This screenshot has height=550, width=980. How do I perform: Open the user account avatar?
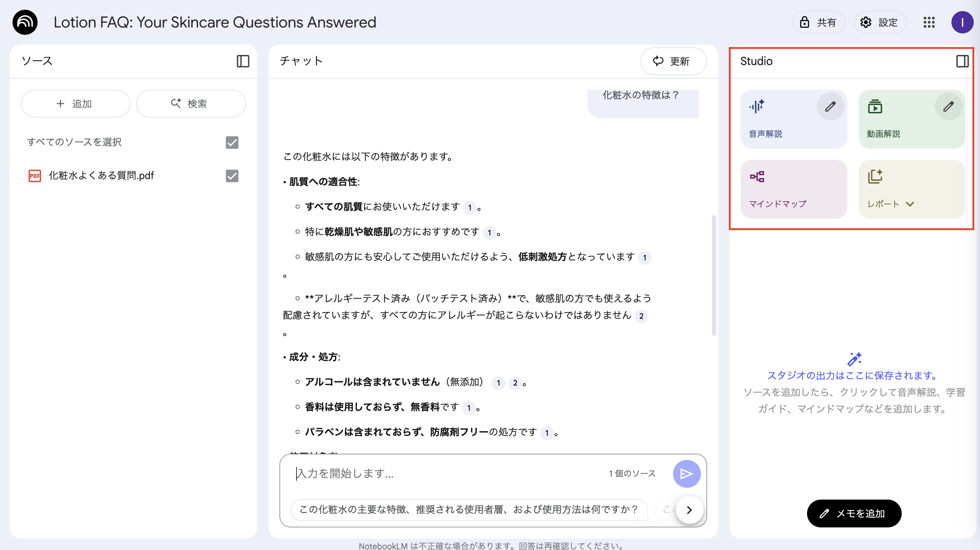point(962,23)
